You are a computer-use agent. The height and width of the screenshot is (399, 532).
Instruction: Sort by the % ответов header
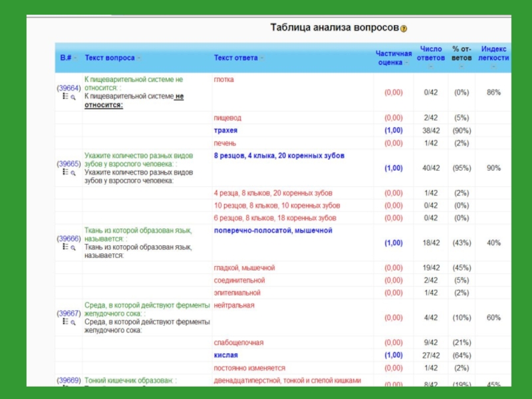[462, 53]
